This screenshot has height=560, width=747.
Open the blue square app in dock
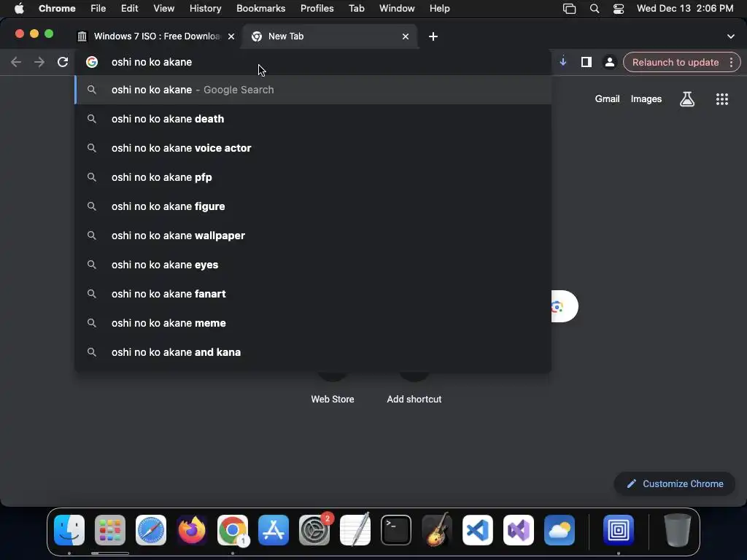(x=619, y=530)
